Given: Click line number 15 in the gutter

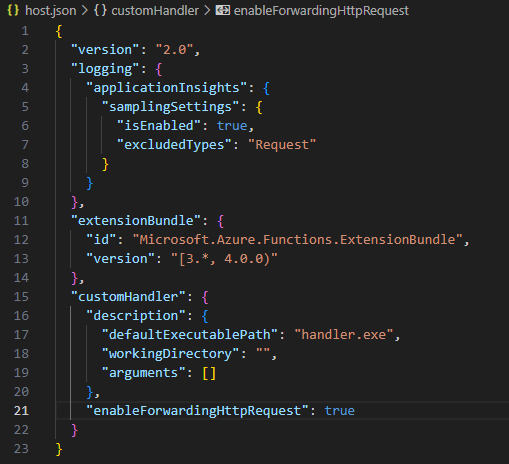Looking at the screenshot, I should [x=21, y=297].
